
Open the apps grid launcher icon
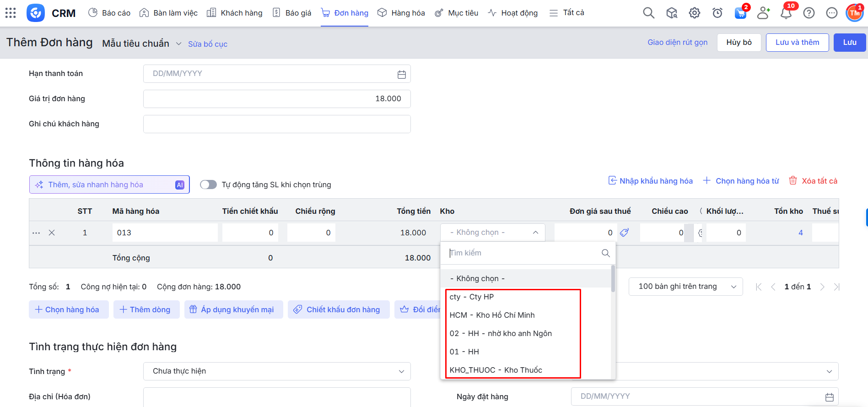point(11,13)
